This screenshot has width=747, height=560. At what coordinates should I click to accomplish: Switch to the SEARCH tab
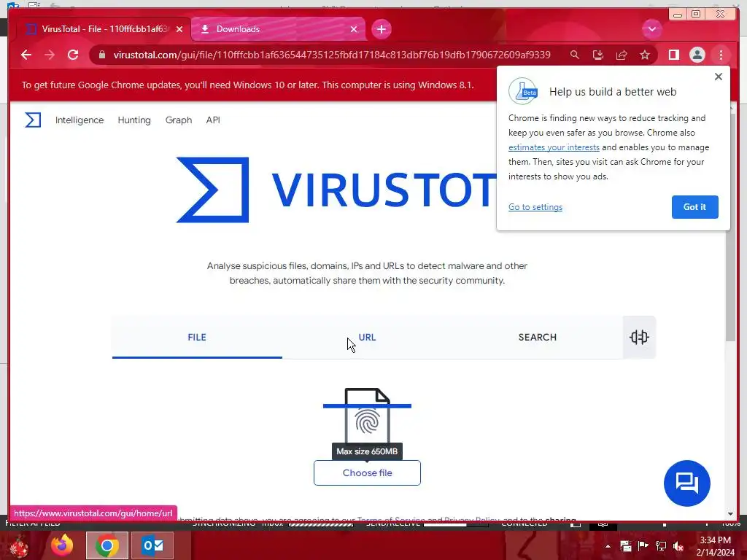[x=538, y=337]
